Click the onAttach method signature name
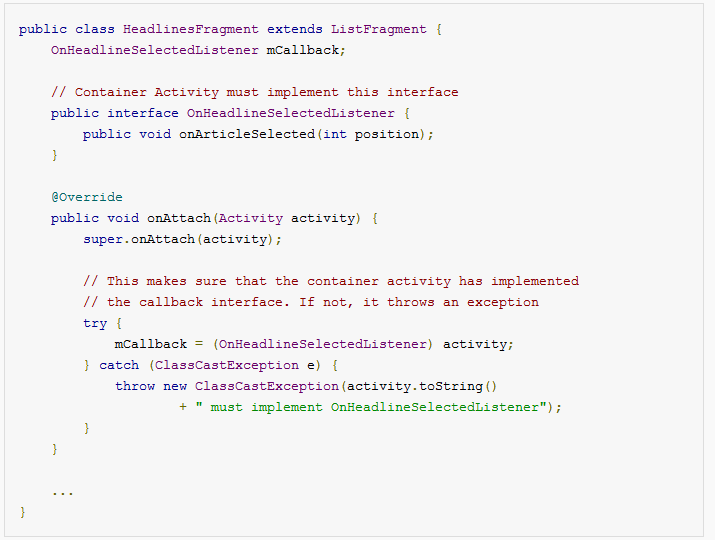The height and width of the screenshot is (540, 715). [179, 218]
